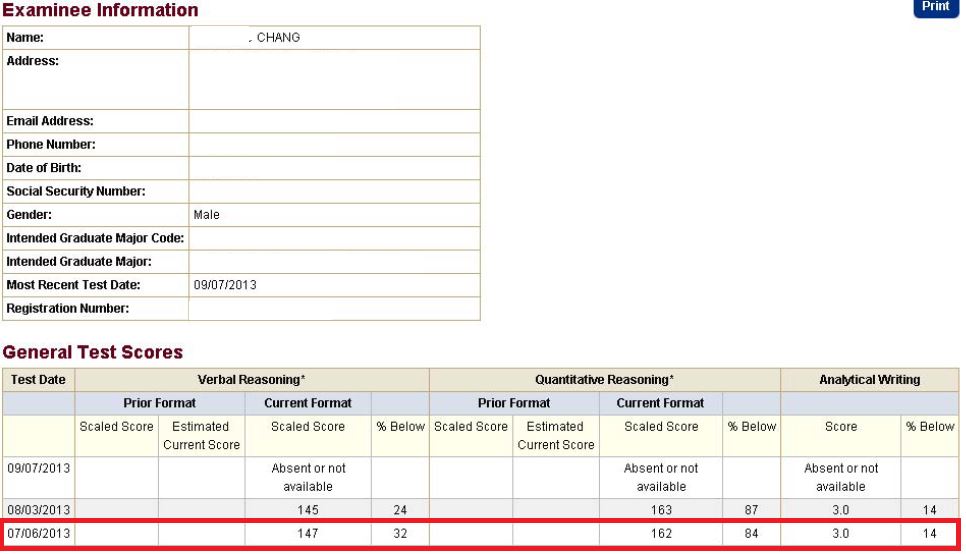Viewport: 966px width, 554px height.
Task: Click quantitative percent below 84
Action: click(x=752, y=534)
